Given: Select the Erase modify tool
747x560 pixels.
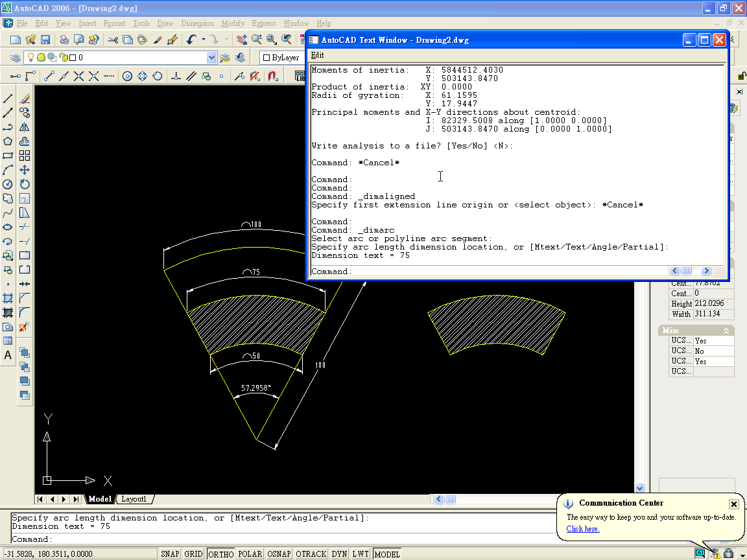Looking at the screenshot, I should pos(25,99).
